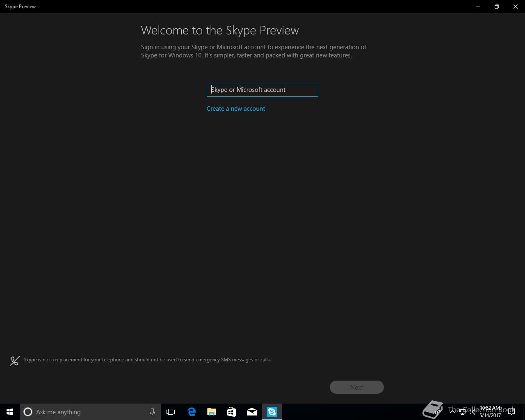The height and width of the screenshot is (420, 525).
Task: Open Task View from taskbar
Action: coord(171,412)
